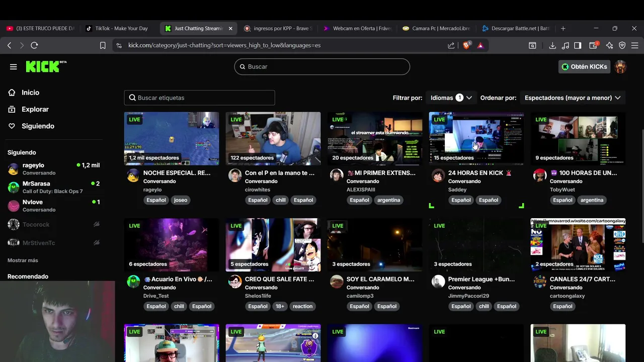Open new browser tab plus button
The image size is (644, 362).
coord(563,29)
